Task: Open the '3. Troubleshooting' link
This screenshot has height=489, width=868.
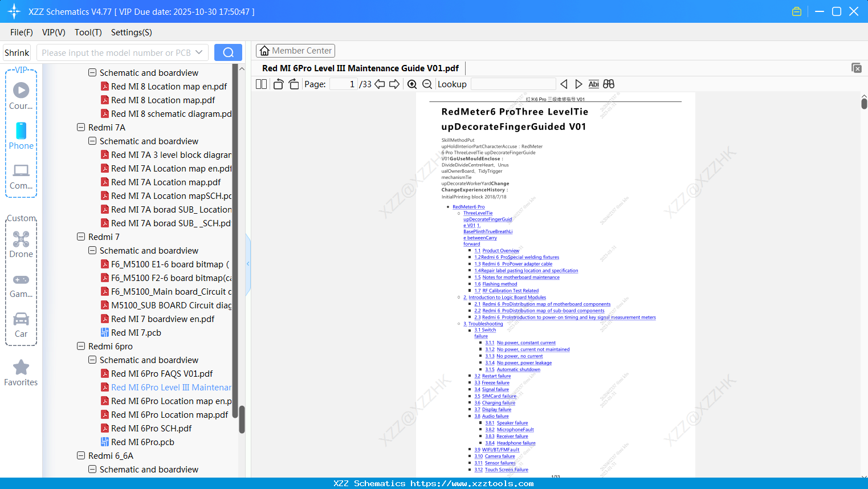Action: [483, 324]
